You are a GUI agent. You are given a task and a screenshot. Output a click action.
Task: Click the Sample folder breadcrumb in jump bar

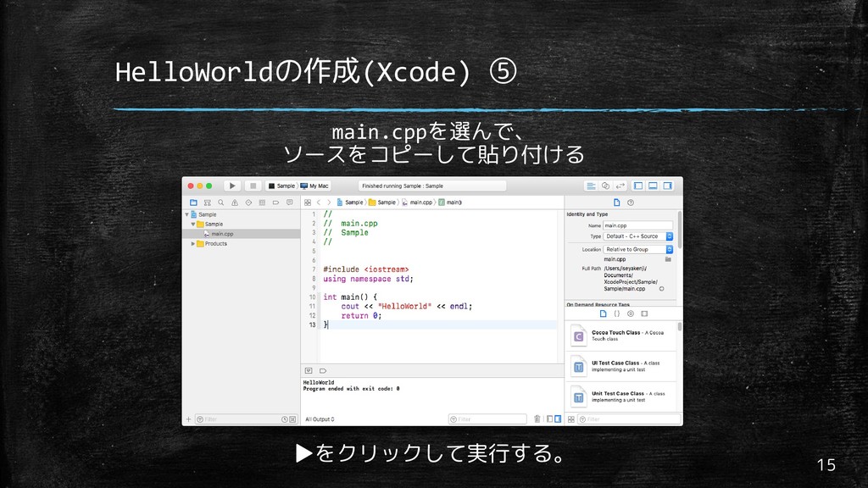[382, 202]
